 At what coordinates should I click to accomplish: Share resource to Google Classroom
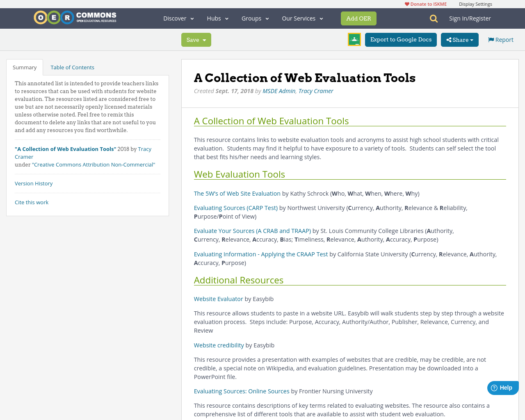pyautogui.click(x=354, y=39)
